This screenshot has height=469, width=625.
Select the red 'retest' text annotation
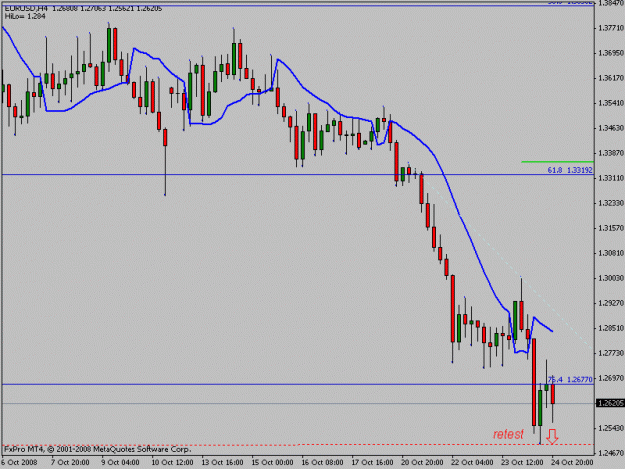[508, 434]
